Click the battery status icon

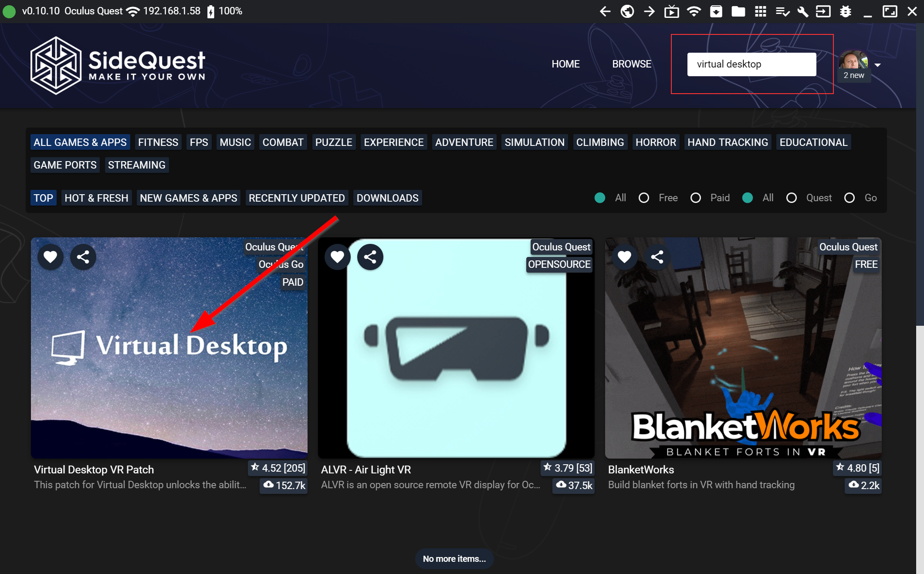211,11
